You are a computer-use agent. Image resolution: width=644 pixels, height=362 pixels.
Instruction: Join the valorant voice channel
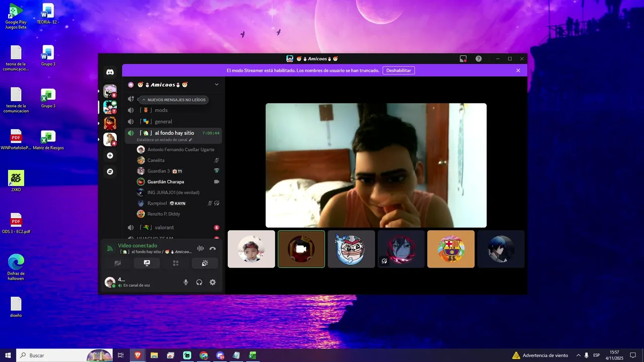coord(173,228)
